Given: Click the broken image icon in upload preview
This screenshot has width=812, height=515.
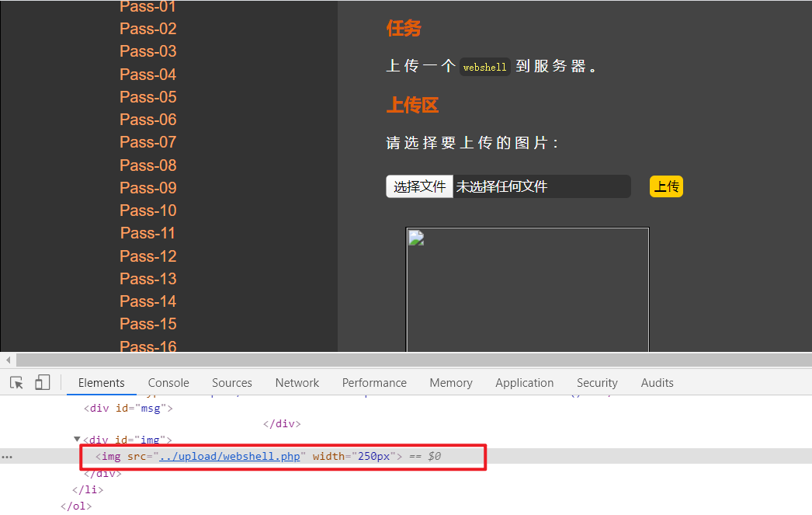Looking at the screenshot, I should pos(416,238).
